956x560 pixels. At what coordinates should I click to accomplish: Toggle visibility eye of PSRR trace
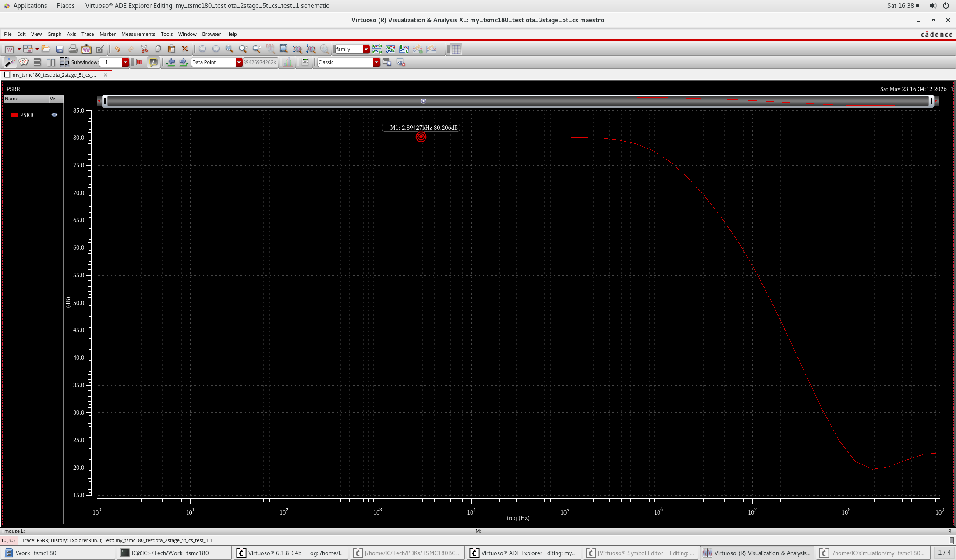coord(54,115)
